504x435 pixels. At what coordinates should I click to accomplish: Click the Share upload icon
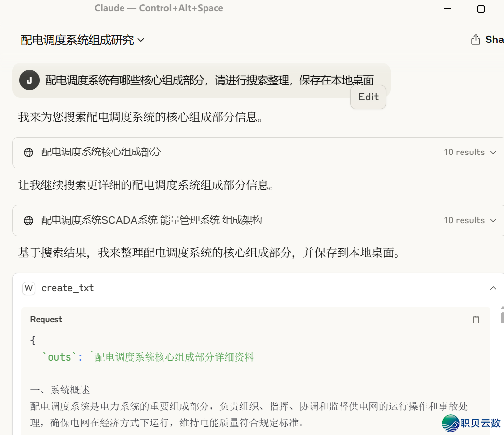click(x=476, y=40)
